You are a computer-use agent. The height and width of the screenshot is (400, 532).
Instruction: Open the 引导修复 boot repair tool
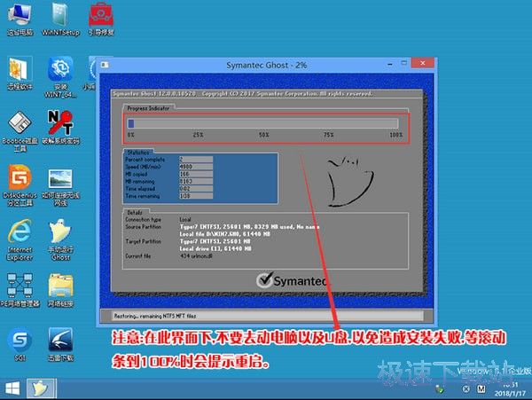[x=101, y=15]
